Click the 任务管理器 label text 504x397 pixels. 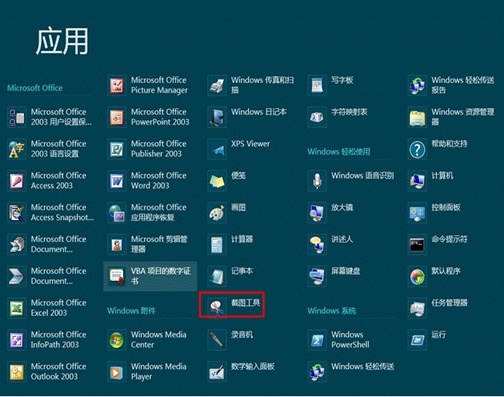click(449, 303)
